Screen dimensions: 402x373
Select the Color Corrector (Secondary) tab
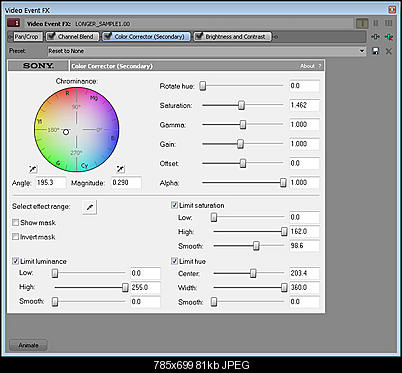146,37
